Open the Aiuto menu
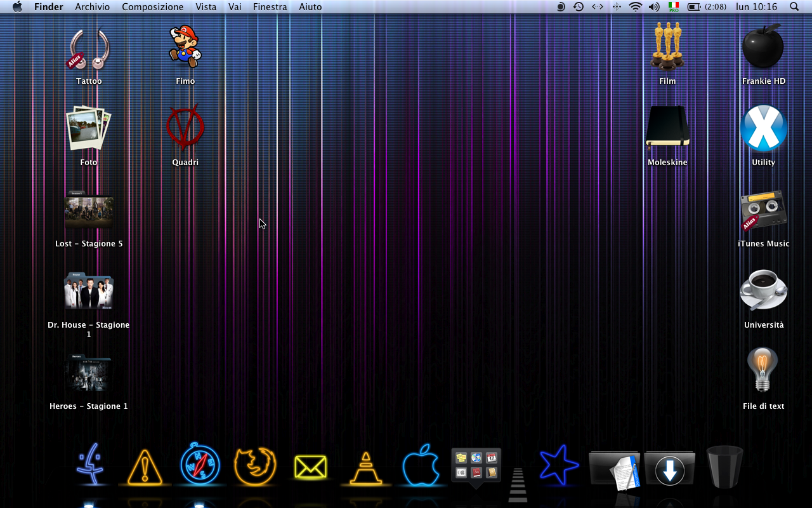The height and width of the screenshot is (508, 812). (311, 7)
